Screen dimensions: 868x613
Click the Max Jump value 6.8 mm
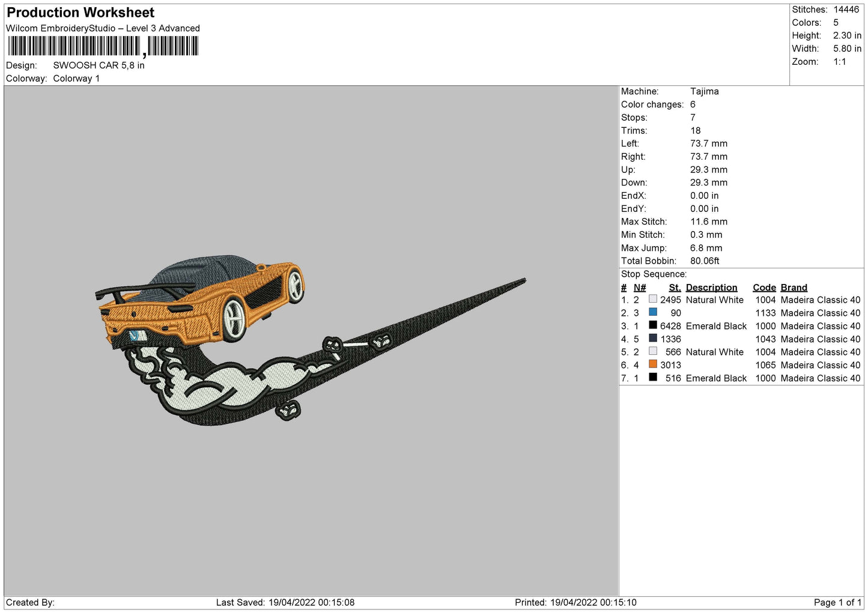706,248
